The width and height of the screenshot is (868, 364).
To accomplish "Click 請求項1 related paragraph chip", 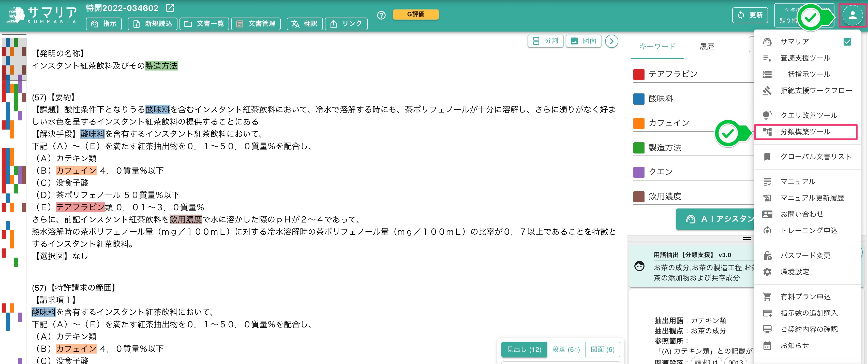I will click(706, 361).
